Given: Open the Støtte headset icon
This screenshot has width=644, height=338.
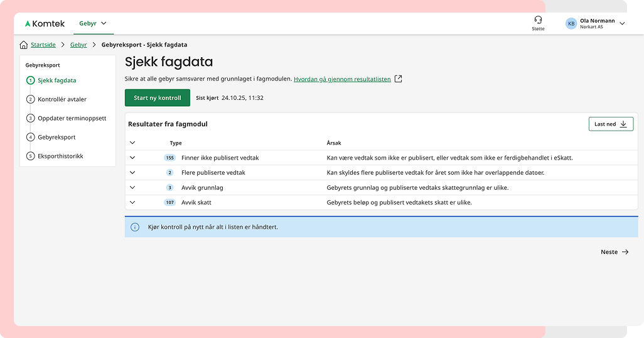Looking at the screenshot, I should tap(538, 20).
